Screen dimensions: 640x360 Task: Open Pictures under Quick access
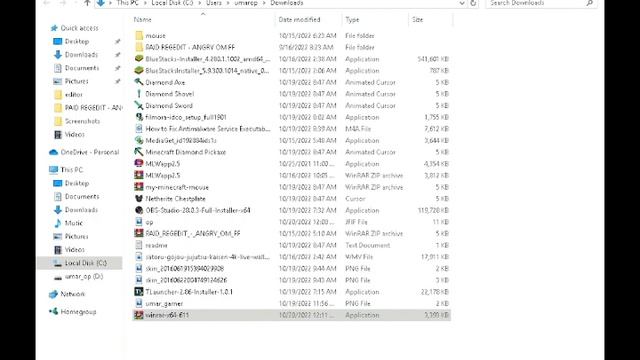point(76,81)
